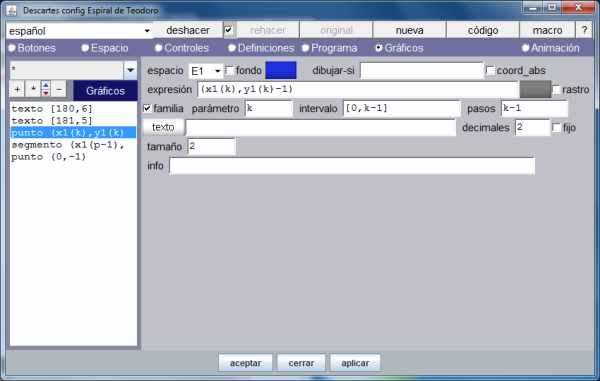Select the Definiciones radio tab
This screenshot has height=381, width=600.
point(261,48)
